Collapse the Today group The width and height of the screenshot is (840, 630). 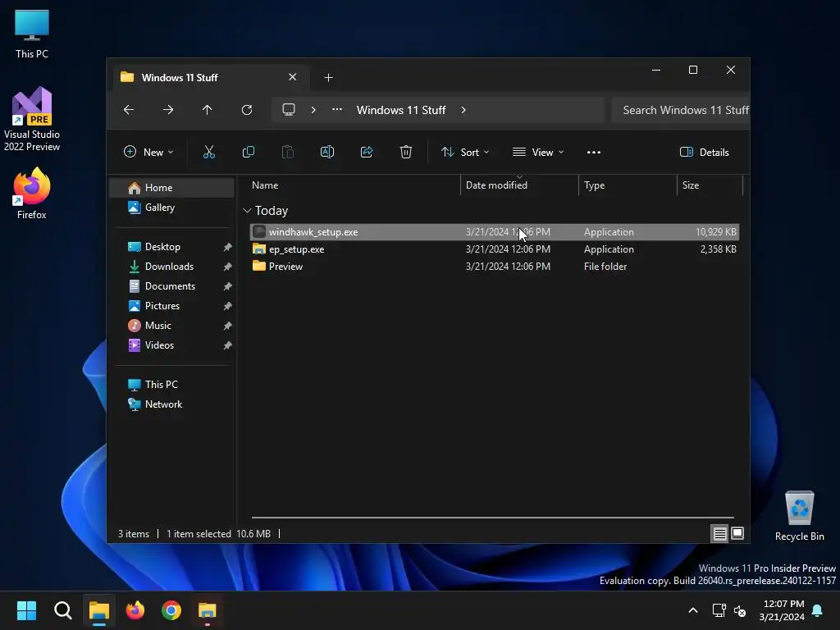[x=247, y=211]
